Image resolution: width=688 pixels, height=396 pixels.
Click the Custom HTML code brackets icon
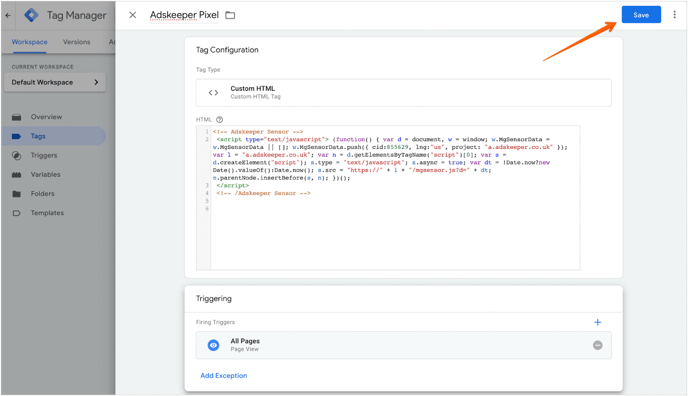click(x=213, y=93)
